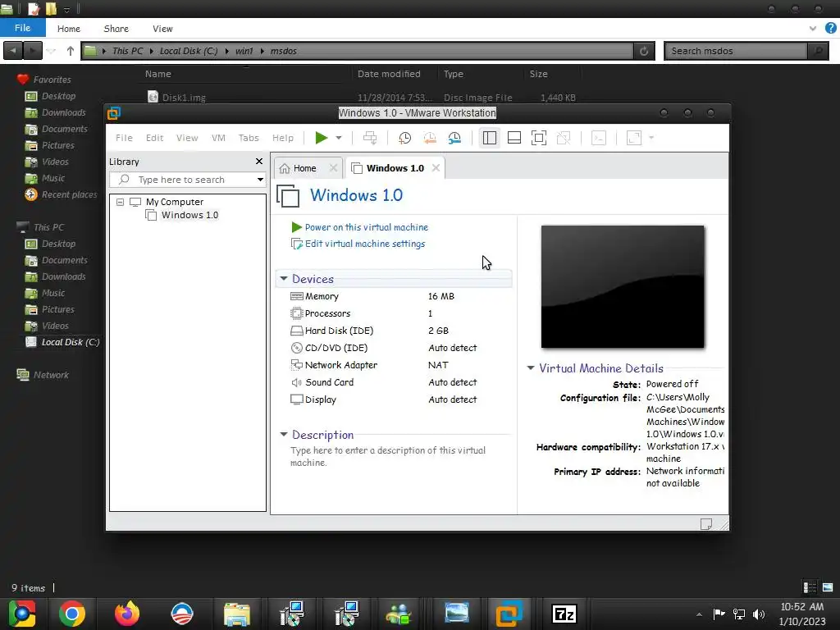Open the VMware Edit menu
The height and width of the screenshot is (630, 840).
(154, 138)
